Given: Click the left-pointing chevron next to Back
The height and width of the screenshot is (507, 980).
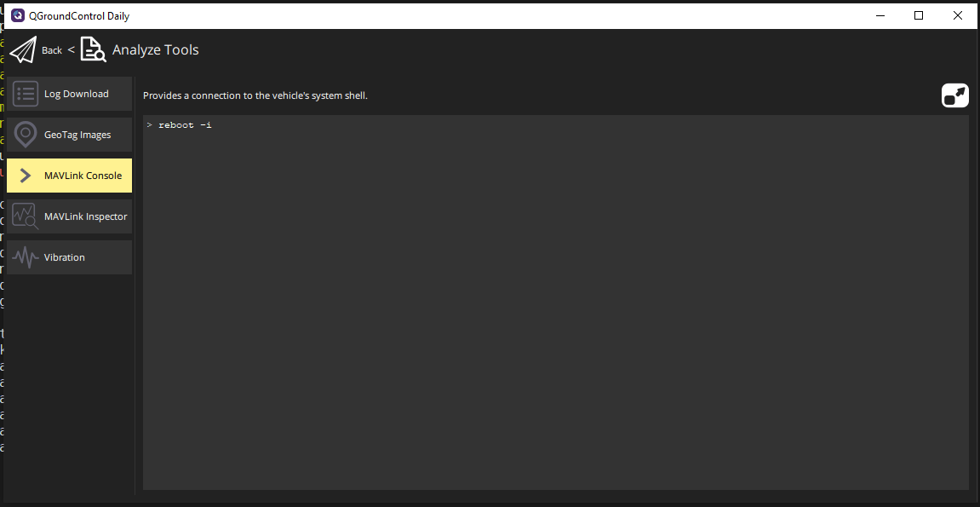Looking at the screenshot, I should tap(70, 49).
